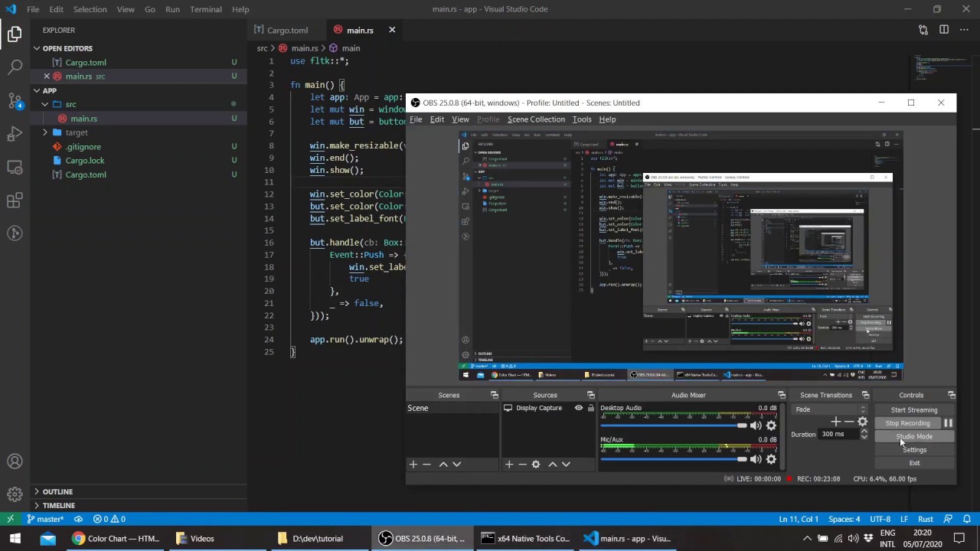Undock the OBS Scene Transitions panel
Image resolution: width=980 pixels, height=551 pixels.
pos(865,395)
